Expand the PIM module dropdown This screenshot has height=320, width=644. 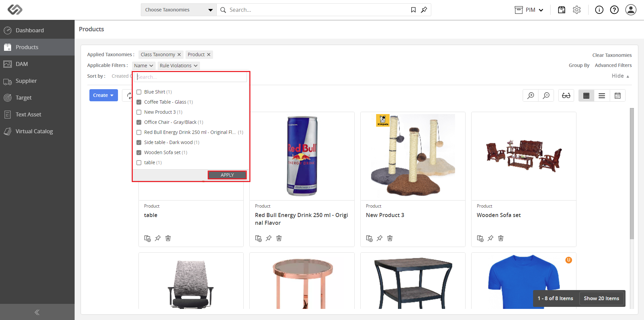point(529,10)
